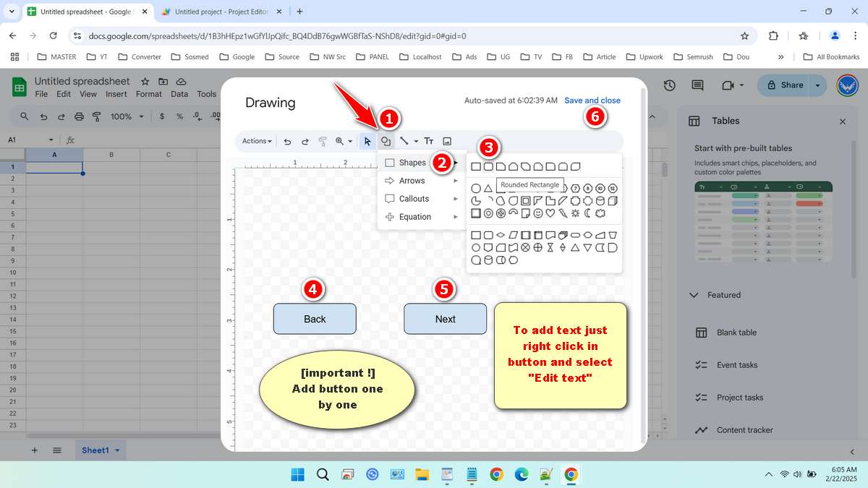This screenshot has height=488, width=868.
Task: Click the Next button on the canvas
Action: point(445,319)
